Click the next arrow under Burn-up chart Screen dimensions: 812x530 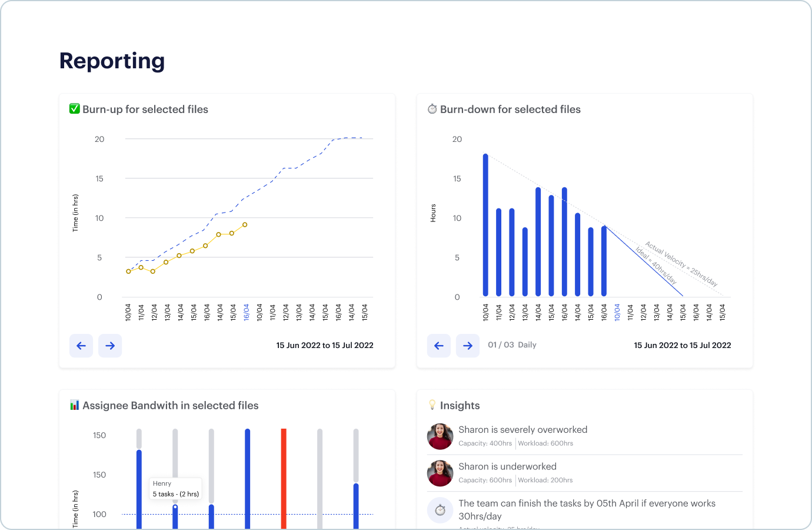110,346
